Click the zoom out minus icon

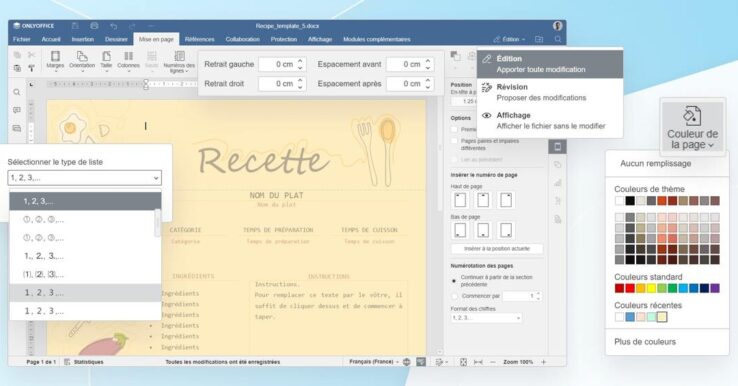click(493, 362)
